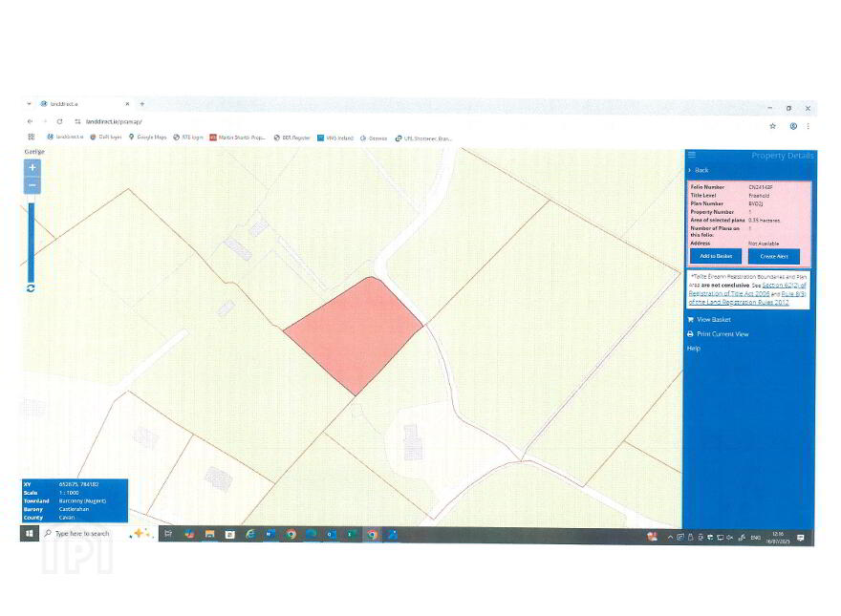Open the action center notifications icon
Viewport: 841px width, 616px height.
pos(801,537)
